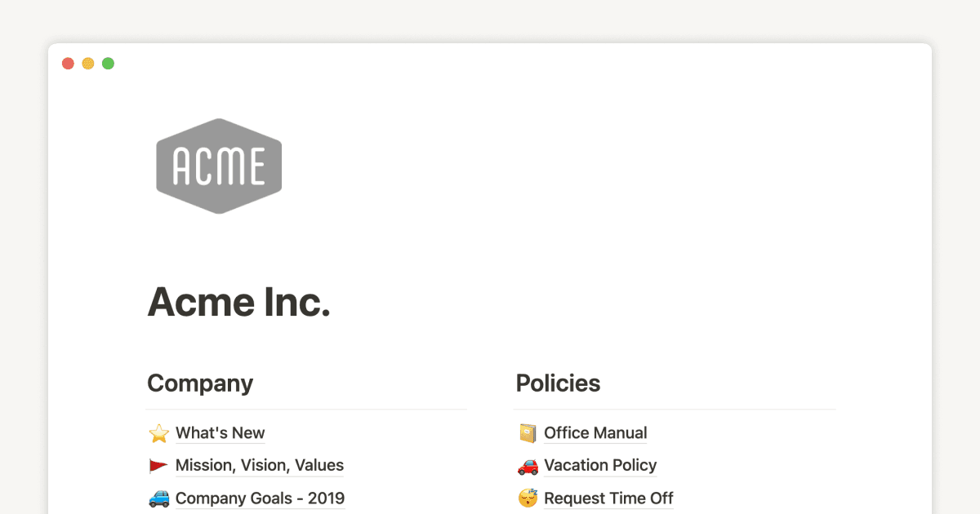The width and height of the screenshot is (980, 514).
Task: Click the red car icon beside Vacation Policy
Action: (x=528, y=466)
